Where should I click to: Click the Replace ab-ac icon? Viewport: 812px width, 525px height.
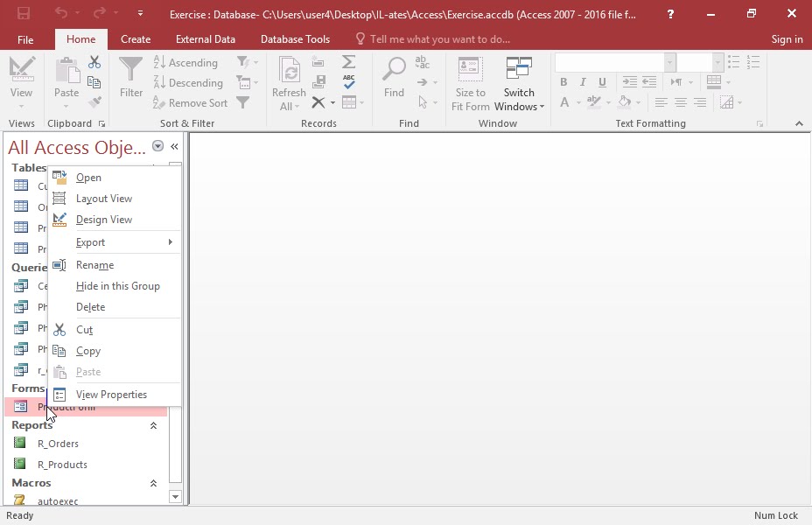tap(423, 62)
